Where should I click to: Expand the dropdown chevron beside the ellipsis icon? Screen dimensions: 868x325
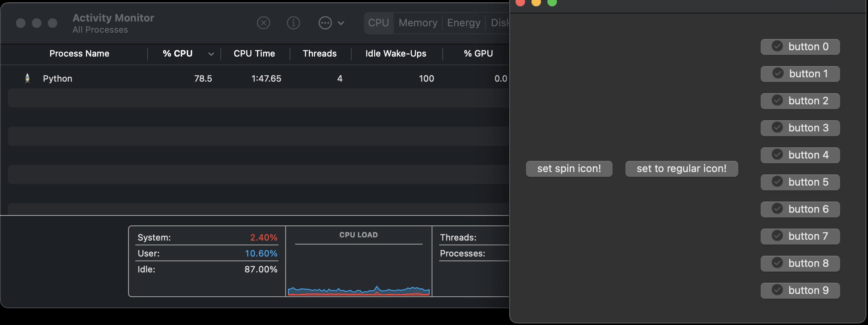[x=341, y=23]
